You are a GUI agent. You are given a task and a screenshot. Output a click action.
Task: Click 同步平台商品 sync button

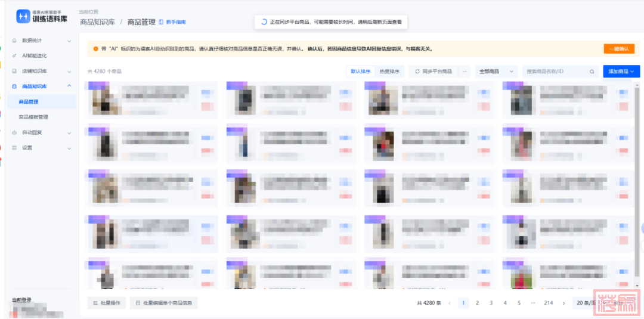(433, 72)
